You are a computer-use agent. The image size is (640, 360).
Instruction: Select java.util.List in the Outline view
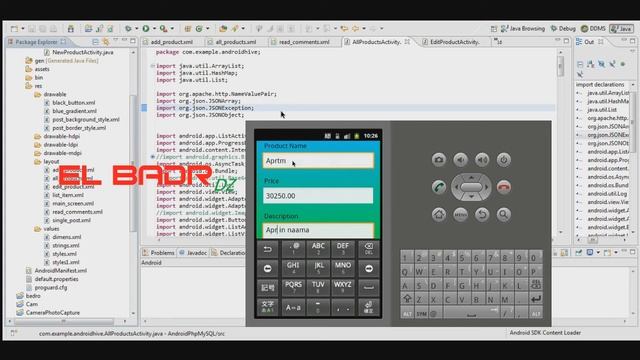click(597, 110)
